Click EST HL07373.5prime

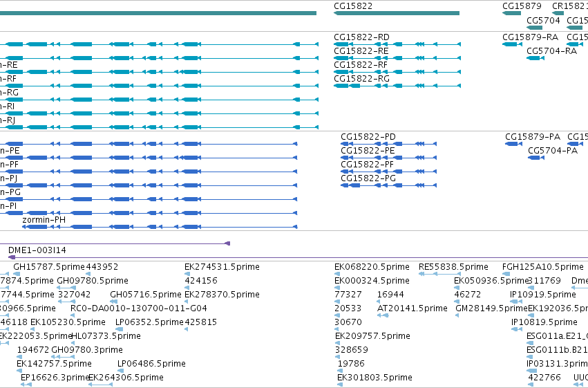pos(106,336)
